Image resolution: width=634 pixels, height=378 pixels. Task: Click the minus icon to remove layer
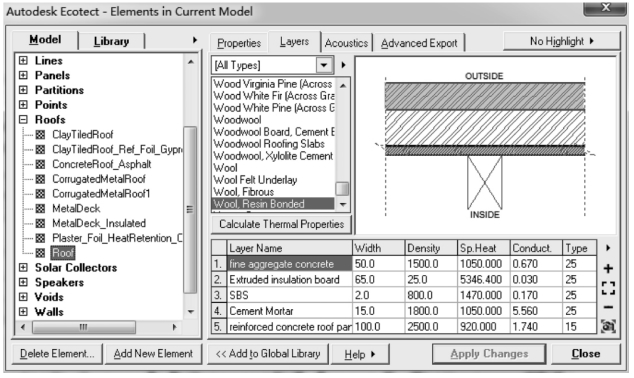pos(608,307)
